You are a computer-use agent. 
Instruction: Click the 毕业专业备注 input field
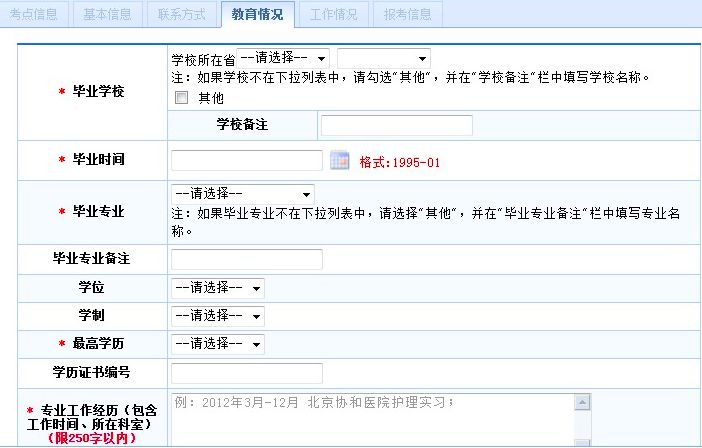(247, 260)
